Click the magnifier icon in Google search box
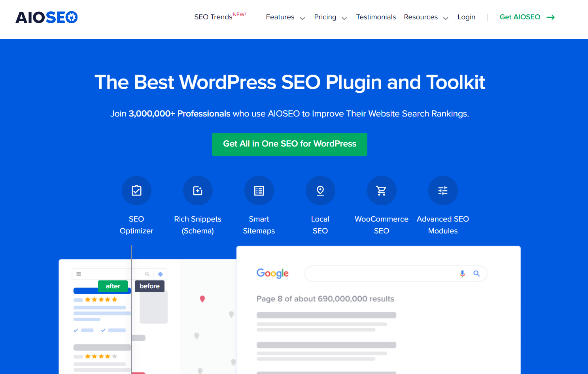This screenshot has width=588, height=374. 476,274
